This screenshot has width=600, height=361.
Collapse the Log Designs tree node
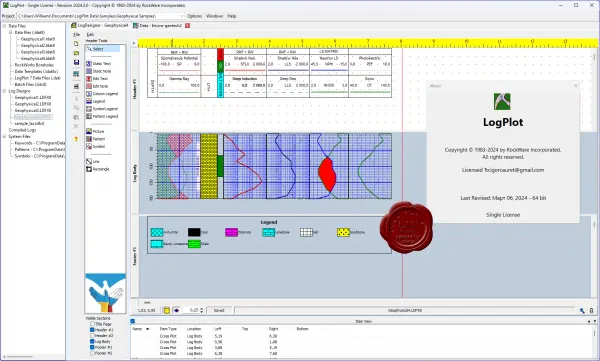click(x=5, y=91)
